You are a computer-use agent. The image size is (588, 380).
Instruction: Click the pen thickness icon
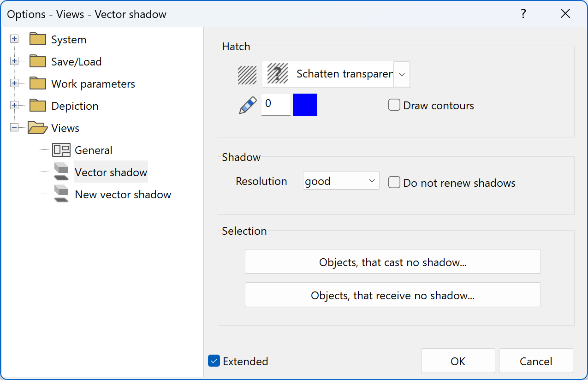[x=247, y=105]
